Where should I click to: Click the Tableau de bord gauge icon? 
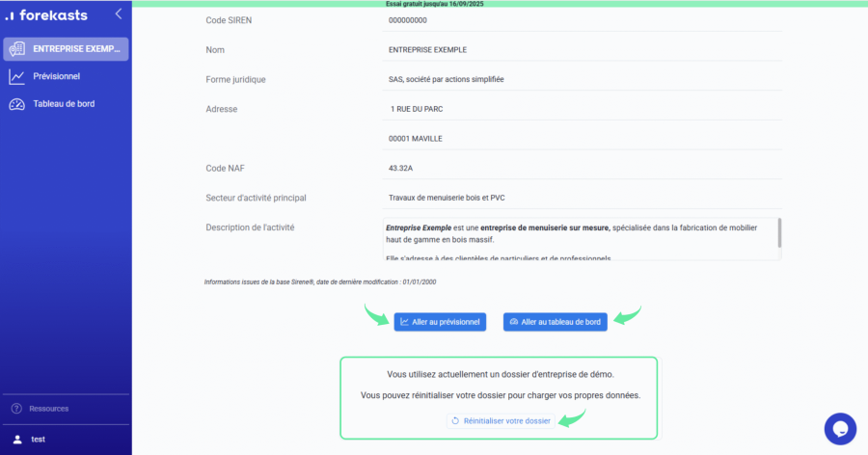pyautogui.click(x=16, y=104)
